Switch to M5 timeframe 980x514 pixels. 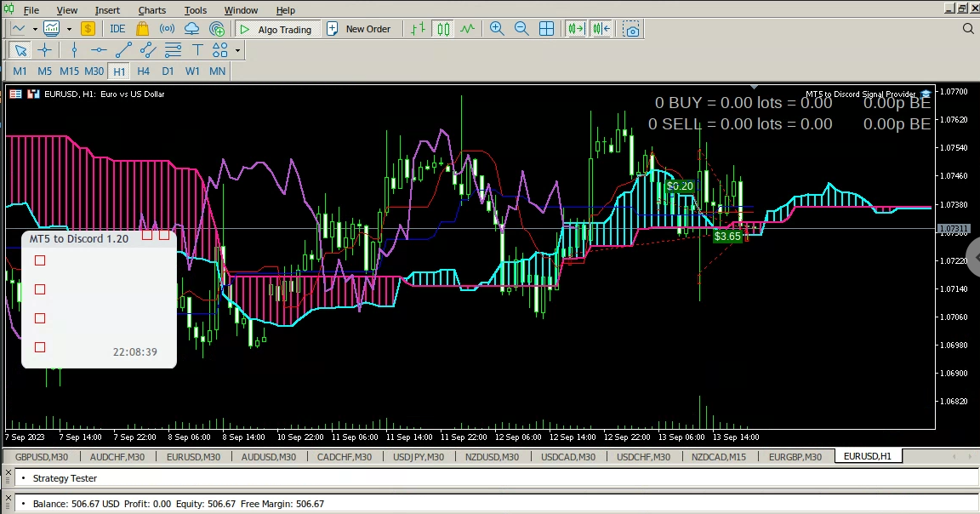pos(44,71)
